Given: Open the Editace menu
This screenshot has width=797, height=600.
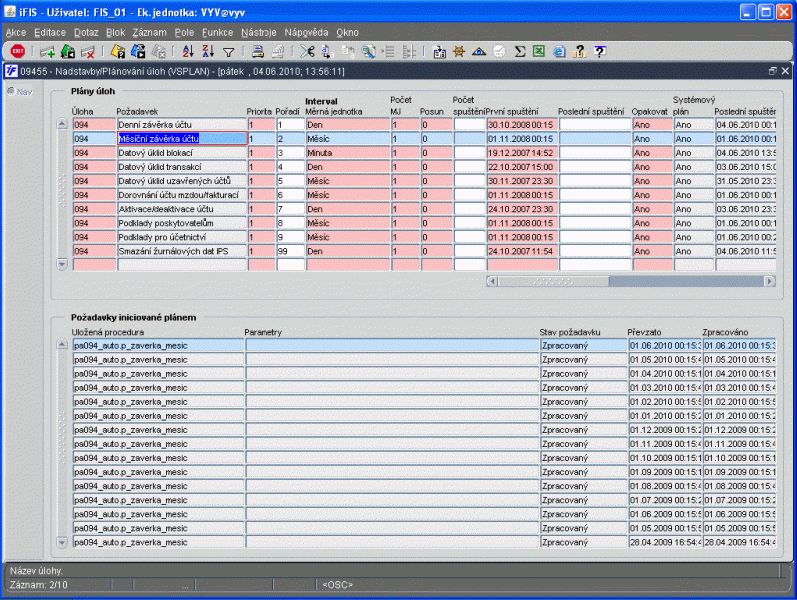Looking at the screenshot, I should [50, 33].
